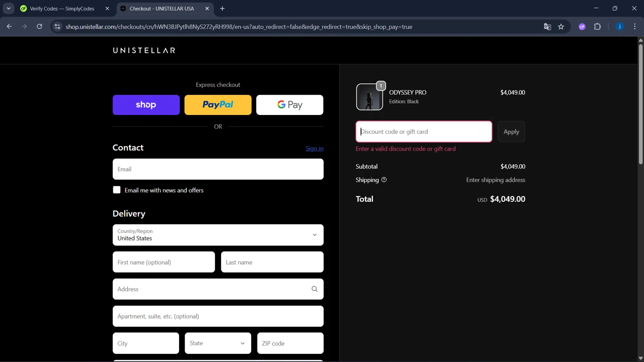Open the Country/Region dropdown

[218, 235]
